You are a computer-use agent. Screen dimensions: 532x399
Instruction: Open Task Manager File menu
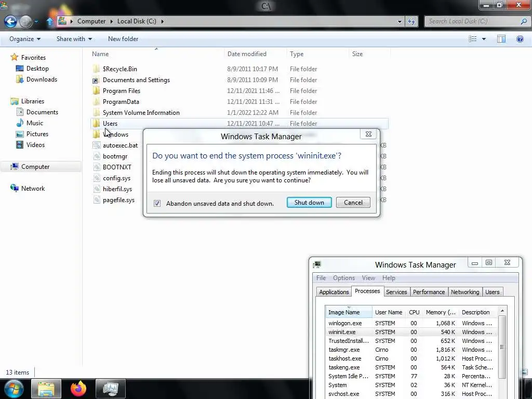pyautogui.click(x=321, y=278)
